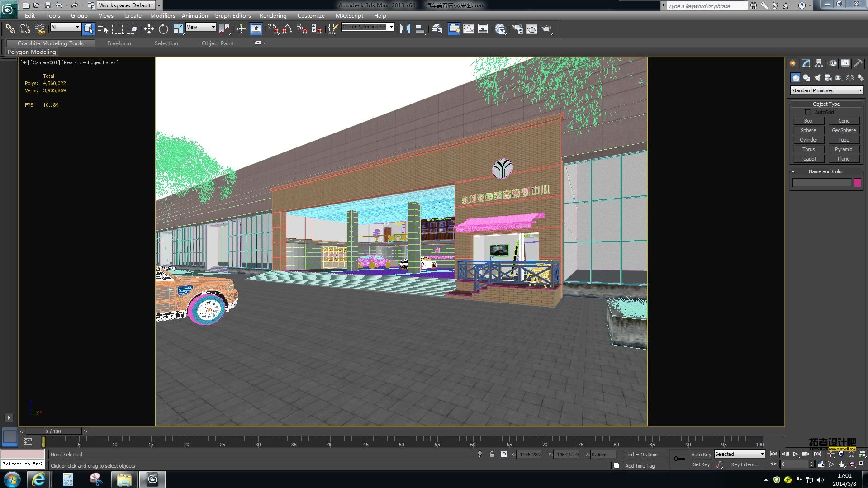
Task: Click the Pan View hand icon
Action: click(841, 464)
